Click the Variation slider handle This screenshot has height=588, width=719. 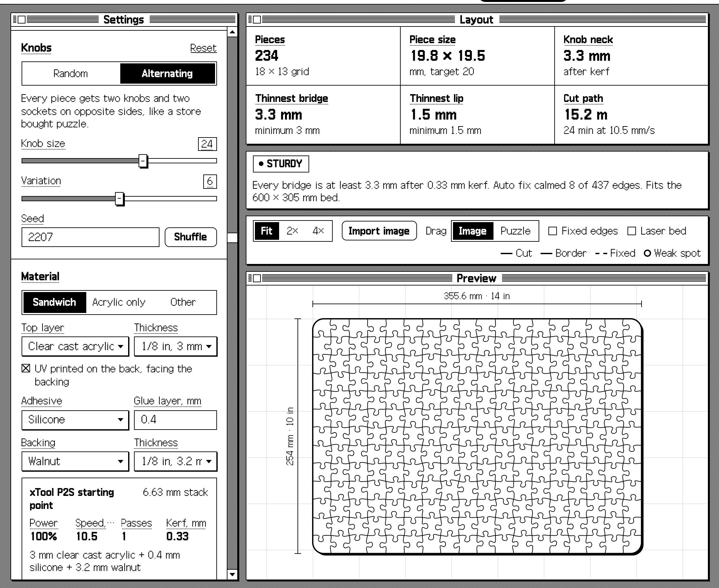tap(120, 199)
